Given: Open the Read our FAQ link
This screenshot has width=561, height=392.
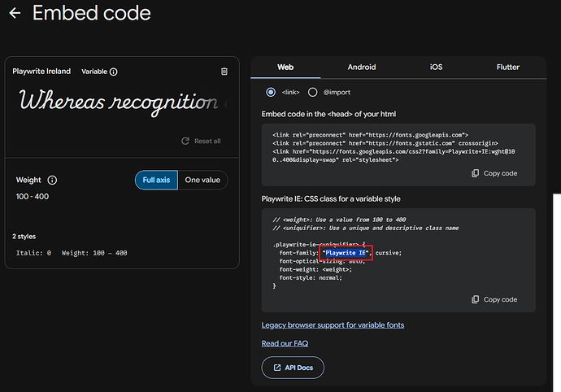Looking at the screenshot, I should 285,344.
